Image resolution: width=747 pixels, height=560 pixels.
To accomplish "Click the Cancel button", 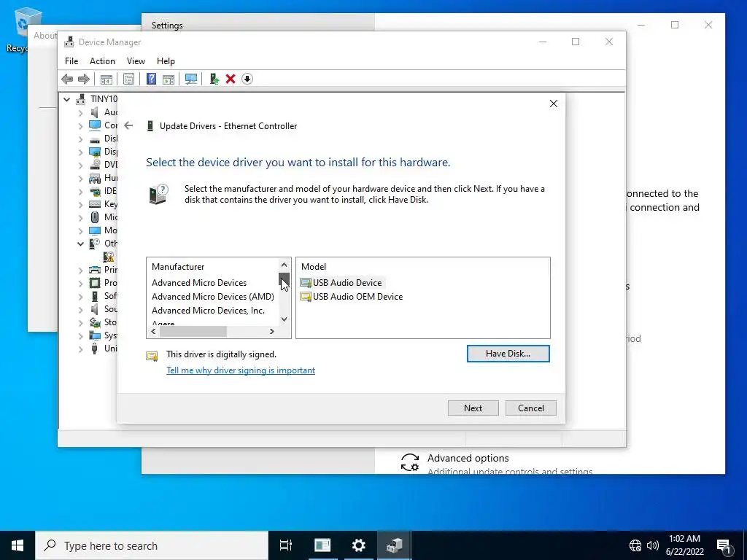I will pos(531,408).
